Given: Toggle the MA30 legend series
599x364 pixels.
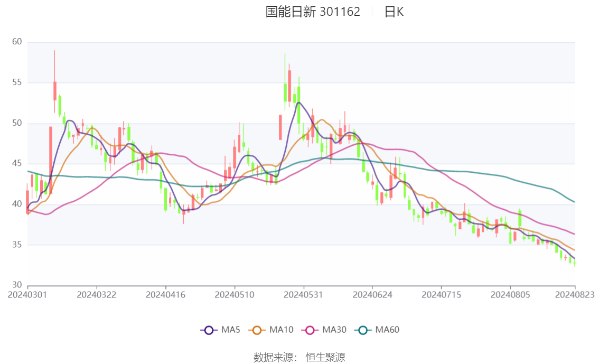Looking at the screenshot, I should tap(324, 330).
